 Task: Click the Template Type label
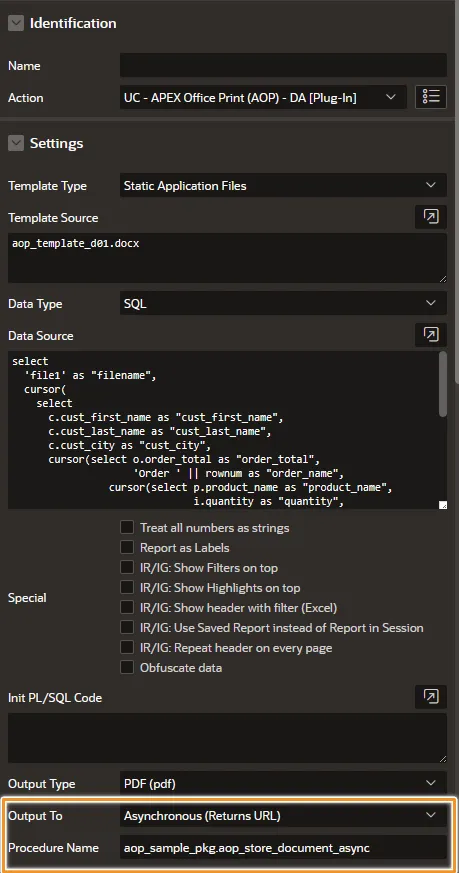(47, 186)
